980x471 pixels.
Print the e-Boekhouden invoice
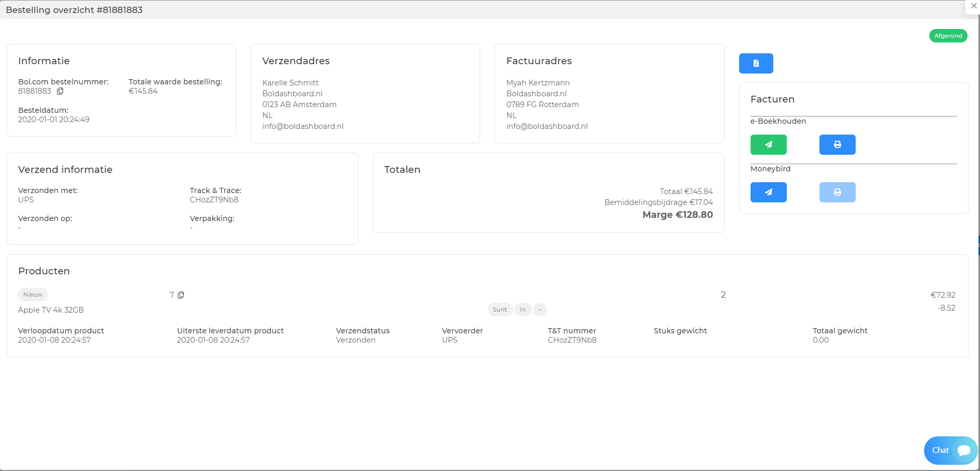[x=837, y=144]
